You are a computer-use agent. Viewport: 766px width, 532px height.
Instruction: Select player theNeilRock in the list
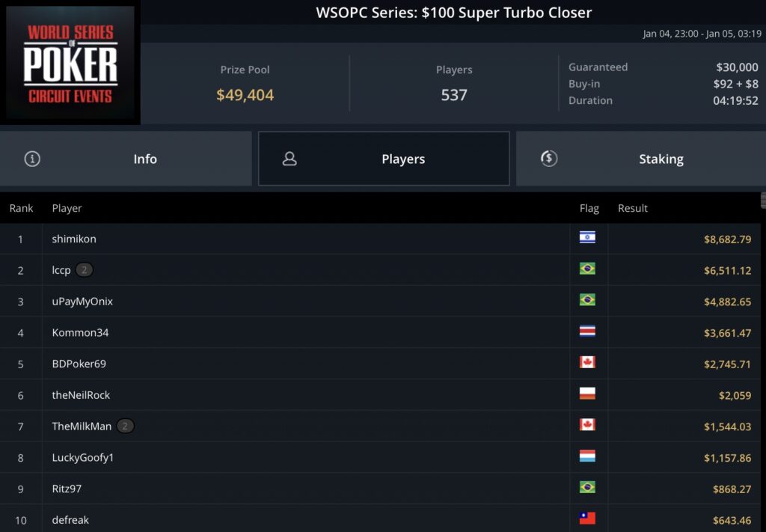[x=81, y=395]
